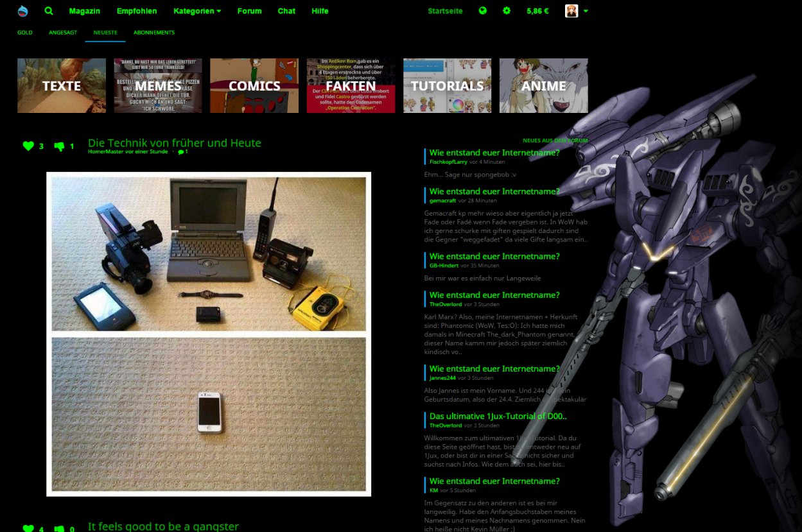Open user FischkopfLarry's profile

(x=448, y=162)
